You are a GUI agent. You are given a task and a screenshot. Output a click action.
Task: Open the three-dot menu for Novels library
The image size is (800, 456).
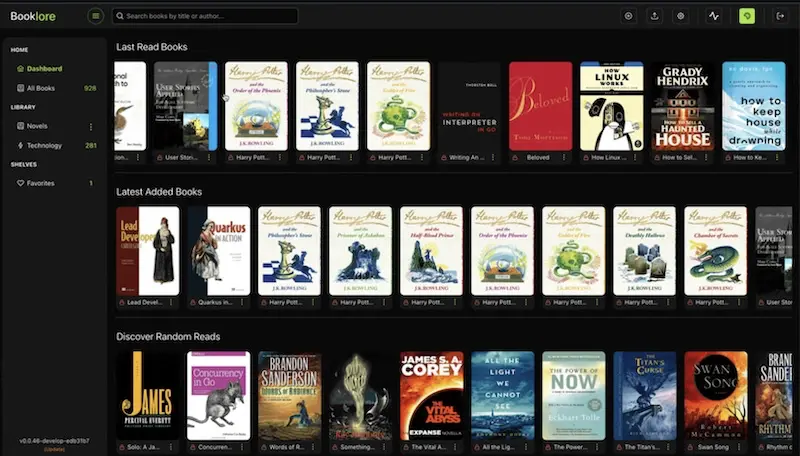[91, 126]
